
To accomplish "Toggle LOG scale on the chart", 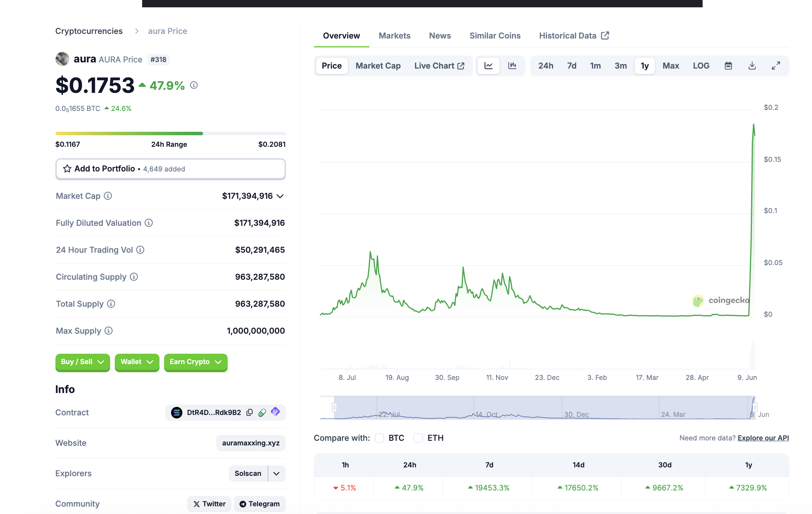I will (701, 66).
